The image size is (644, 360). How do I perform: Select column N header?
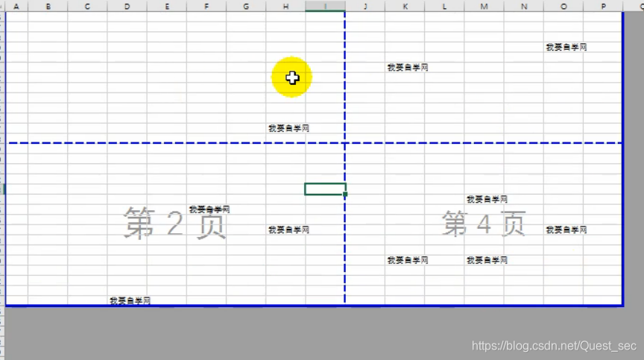(524, 6)
